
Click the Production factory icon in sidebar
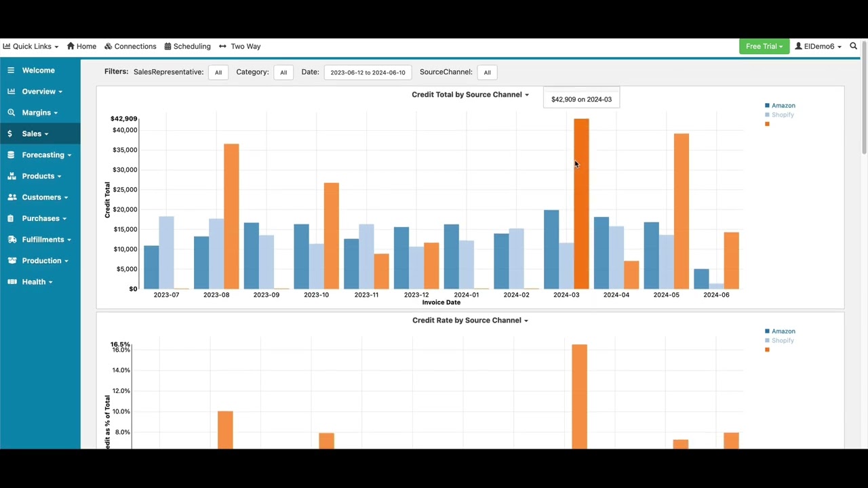point(12,260)
